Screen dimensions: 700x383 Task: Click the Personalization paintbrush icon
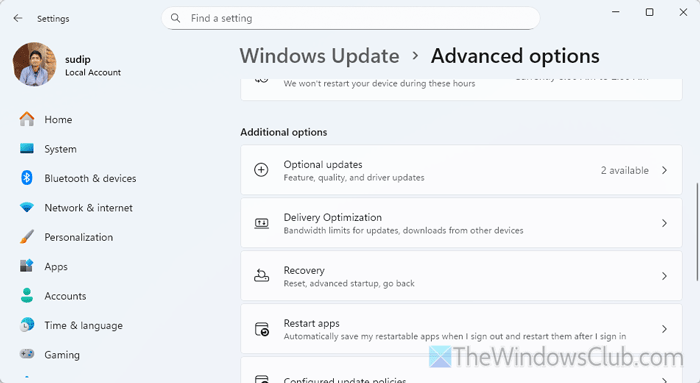[27, 237]
